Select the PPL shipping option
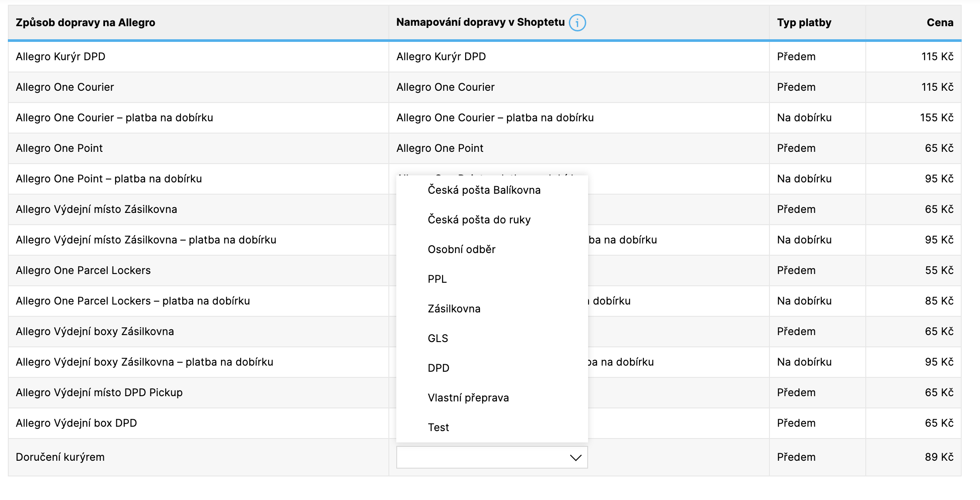The height and width of the screenshot is (500, 980). coord(437,279)
